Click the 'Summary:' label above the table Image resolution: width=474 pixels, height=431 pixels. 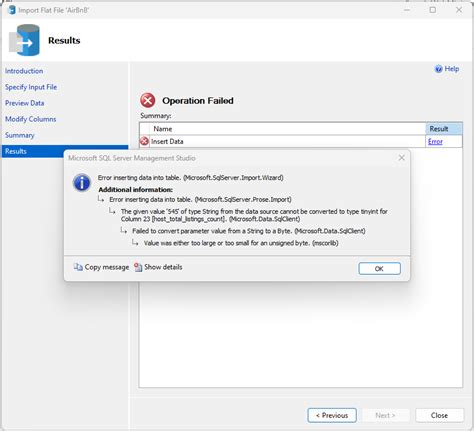pyautogui.click(x=156, y=116)
